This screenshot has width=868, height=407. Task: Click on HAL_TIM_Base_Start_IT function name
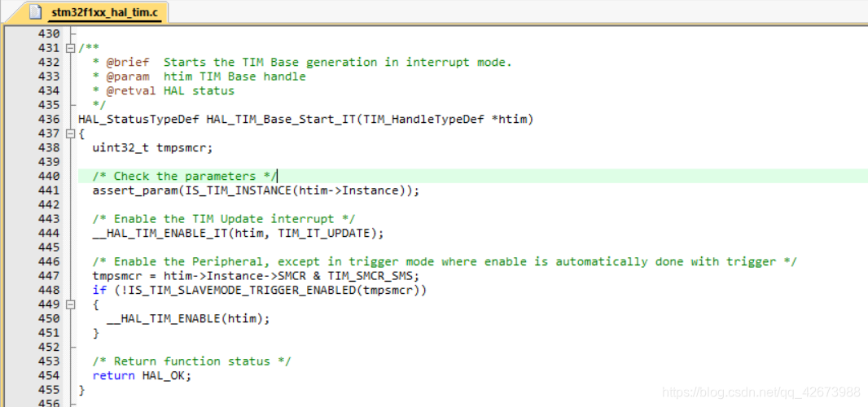tap(281, 119)
